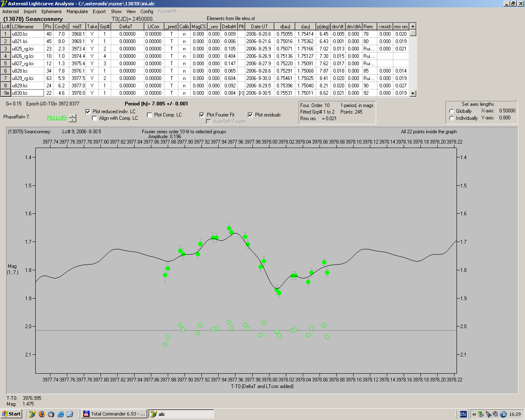Select u829_rg.lci filename cell
The width and height of the screenshot is (525, 420).
[x=27, y=78]
